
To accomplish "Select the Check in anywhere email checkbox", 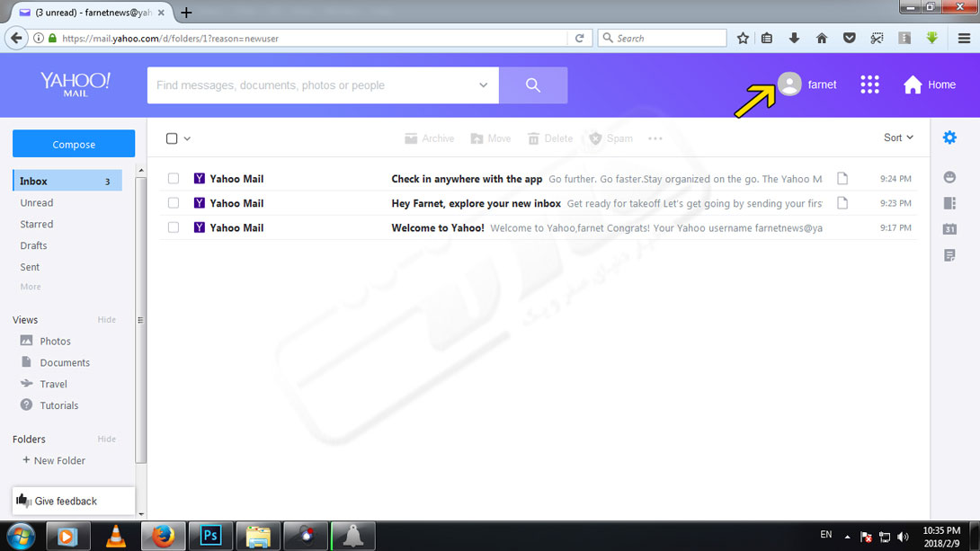I will coord(174,179).
